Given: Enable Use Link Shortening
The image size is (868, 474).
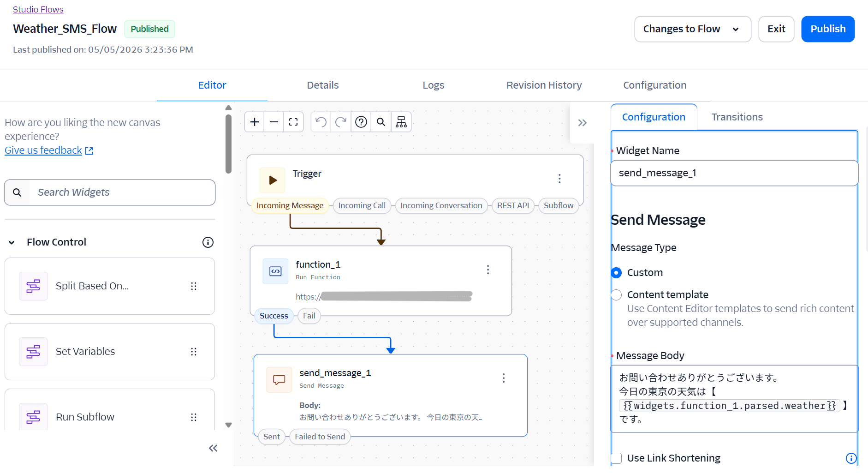Looking at the screenshot, I should pyautogui.click(x=616, y=458).
